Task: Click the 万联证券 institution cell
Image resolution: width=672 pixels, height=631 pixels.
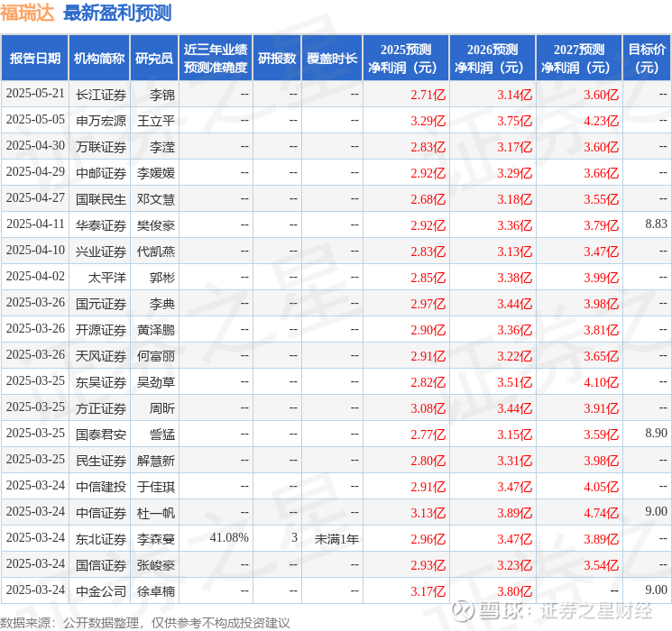Action: point(101,147)
